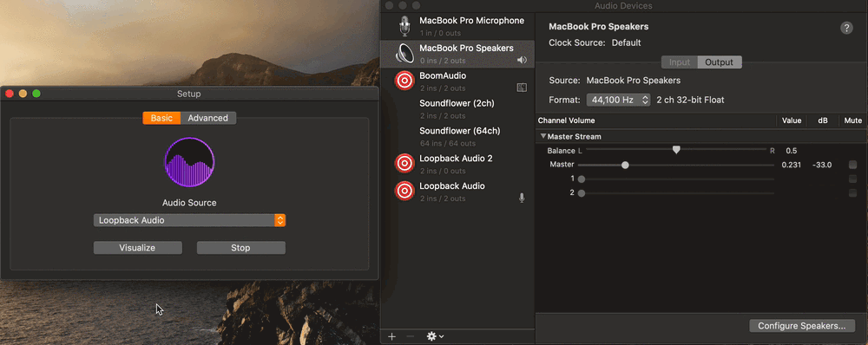Click the Stop button in Setup
This screenshot has height=345, width=868.
point(240,248)
